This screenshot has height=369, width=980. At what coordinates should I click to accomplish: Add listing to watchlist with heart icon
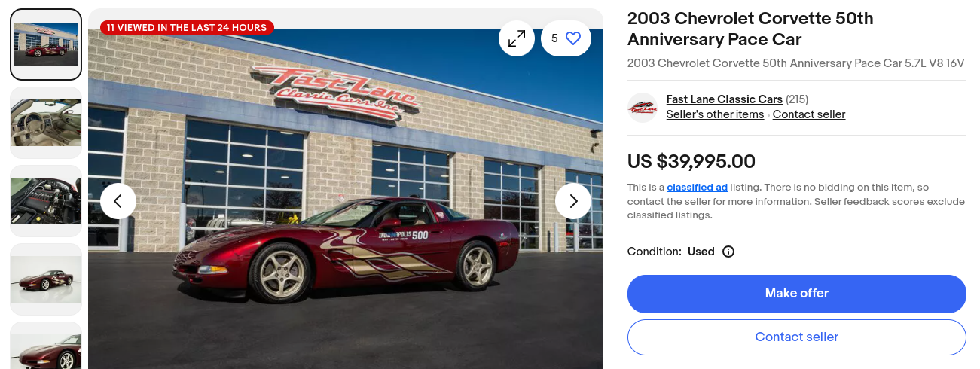566,38
